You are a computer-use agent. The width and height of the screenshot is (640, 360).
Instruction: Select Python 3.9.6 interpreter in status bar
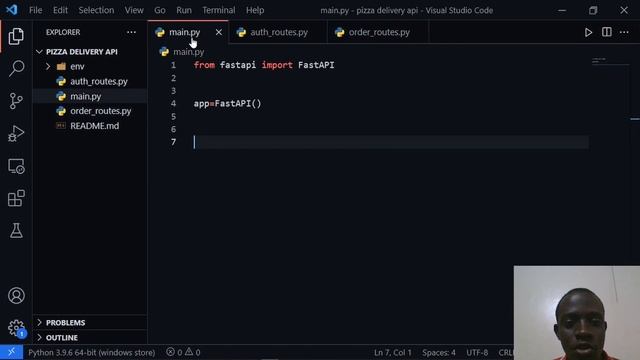point(91,352)
